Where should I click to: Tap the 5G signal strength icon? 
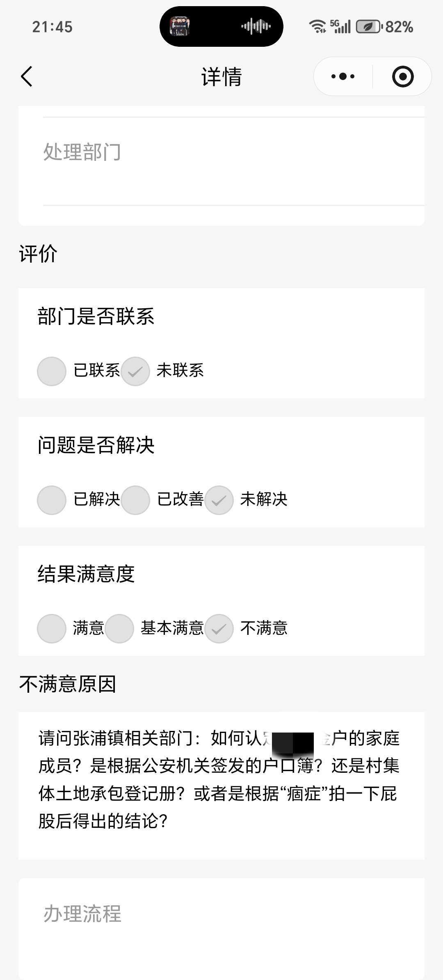[x=340, y=27]
